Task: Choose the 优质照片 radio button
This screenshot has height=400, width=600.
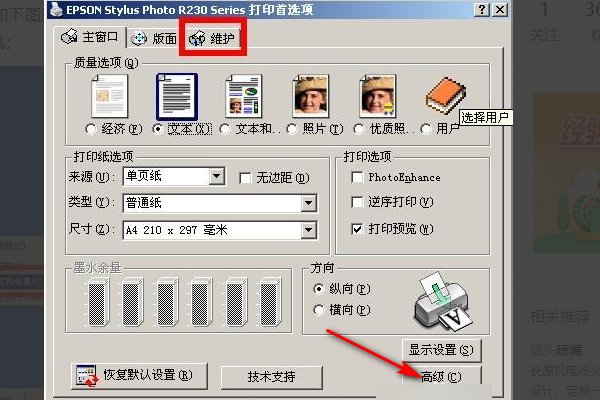Action: (359, 129)
